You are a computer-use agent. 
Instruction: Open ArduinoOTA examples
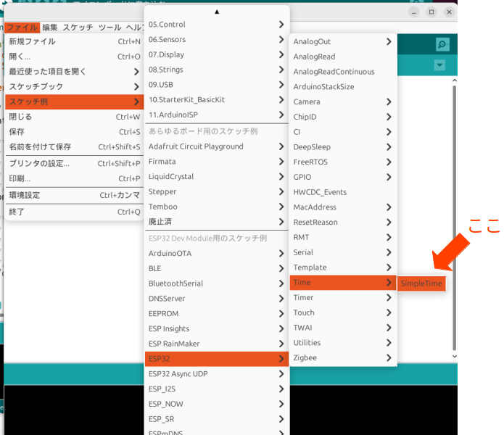pyautogui.click(x=217, y=254)
